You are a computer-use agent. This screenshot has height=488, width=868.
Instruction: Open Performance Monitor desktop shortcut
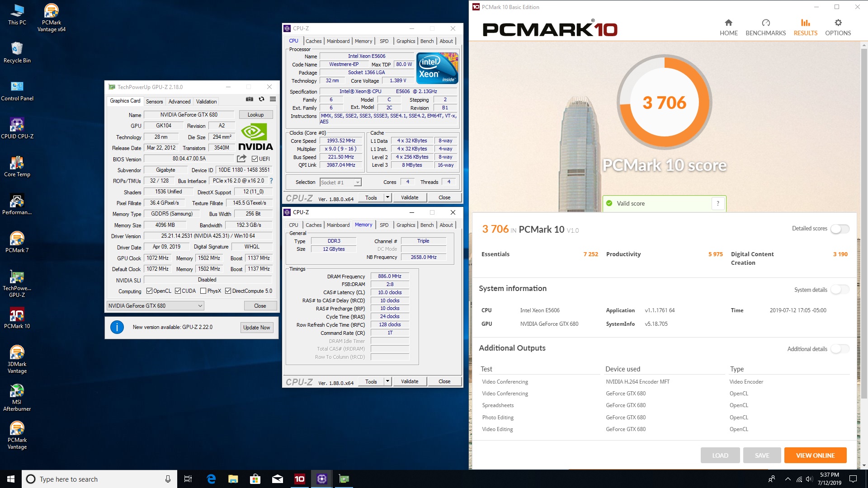pos(17,204)
